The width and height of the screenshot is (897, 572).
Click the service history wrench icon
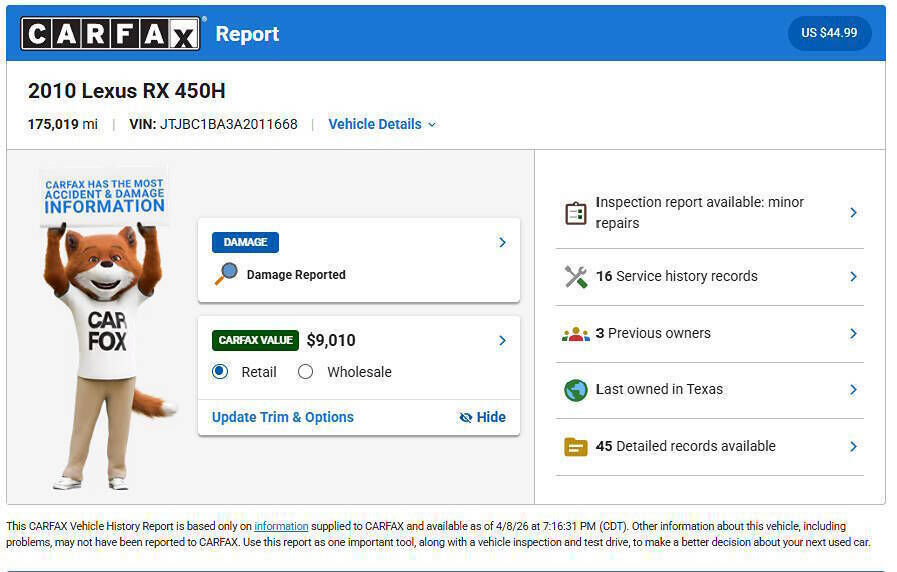coord(575,277)
